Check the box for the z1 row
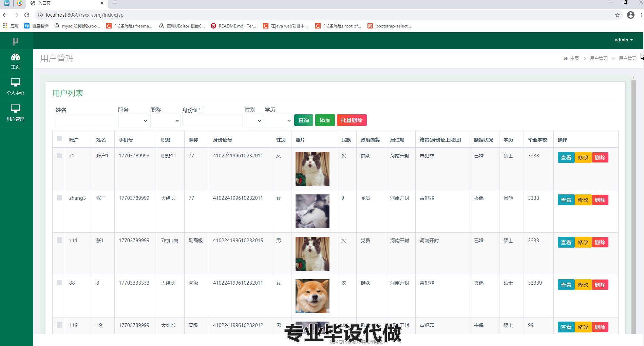This screenshot has width=644, height=346. point(59,155)
